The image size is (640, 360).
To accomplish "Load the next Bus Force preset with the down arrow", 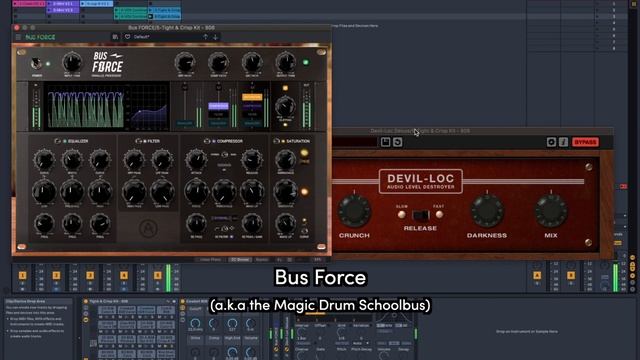I will [x=215, y=37].
